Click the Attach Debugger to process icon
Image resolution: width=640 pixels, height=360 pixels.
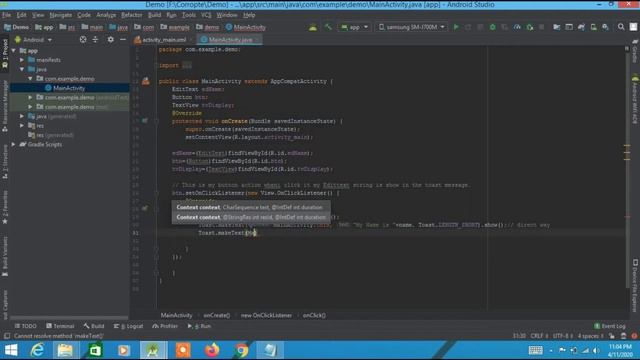[x=529, y=27]
